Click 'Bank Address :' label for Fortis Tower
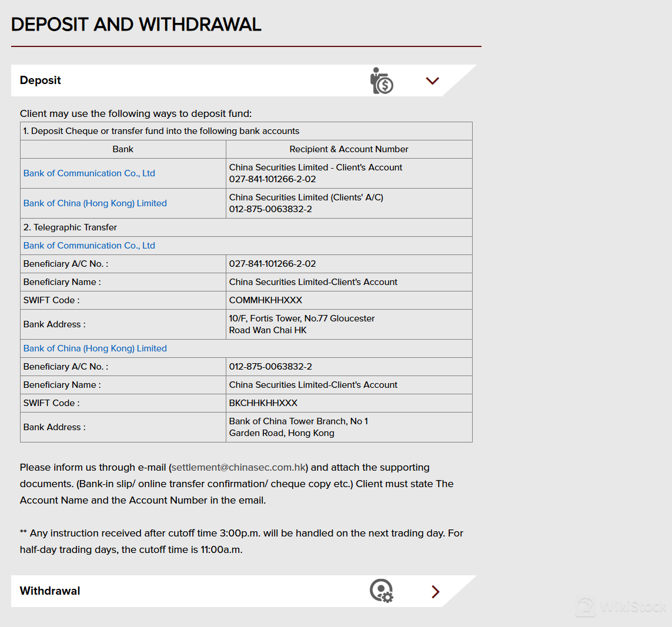The image size is (672, 627). (55, 324)
